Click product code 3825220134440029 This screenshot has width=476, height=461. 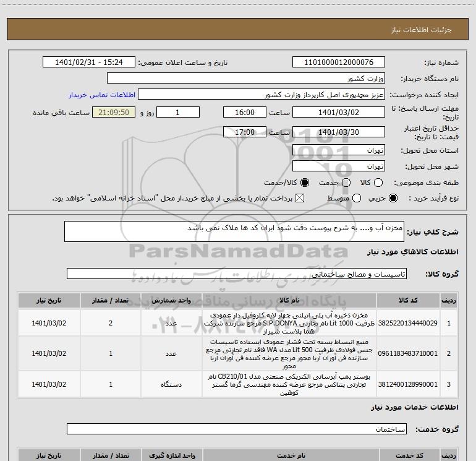click(x=408, y=323)
